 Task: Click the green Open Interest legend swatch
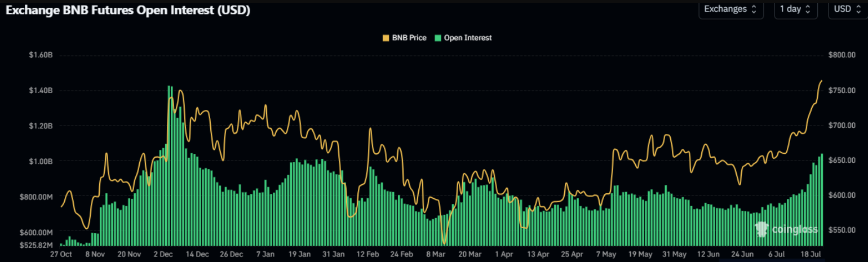(x=438, y=38)
